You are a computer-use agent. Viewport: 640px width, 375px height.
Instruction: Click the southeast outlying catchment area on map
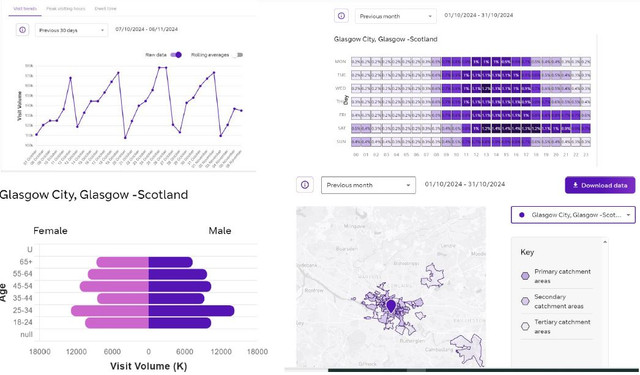468,349
